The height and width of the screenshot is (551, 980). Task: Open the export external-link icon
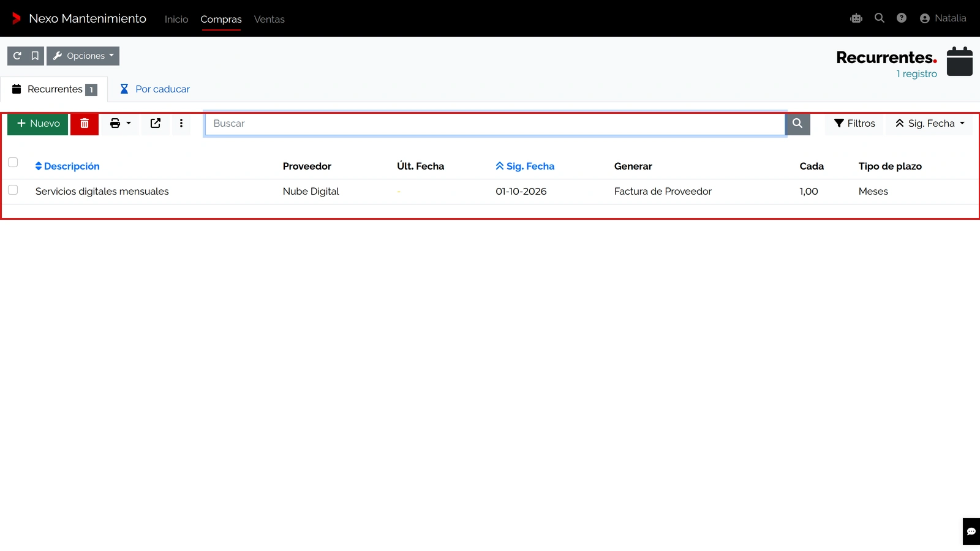156,124
